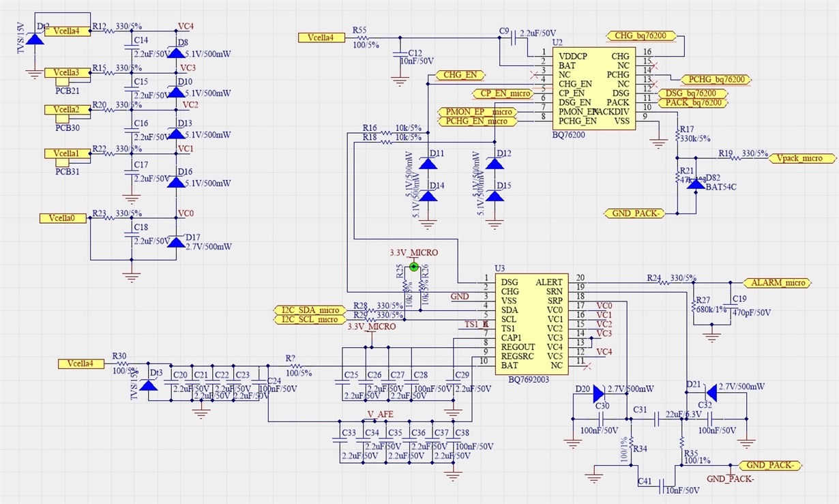Viewport: 839px width, 504px height.
Task: Click the Vcella4 port feeding R55
Action: pyautogui.click(x=321, y=38)
